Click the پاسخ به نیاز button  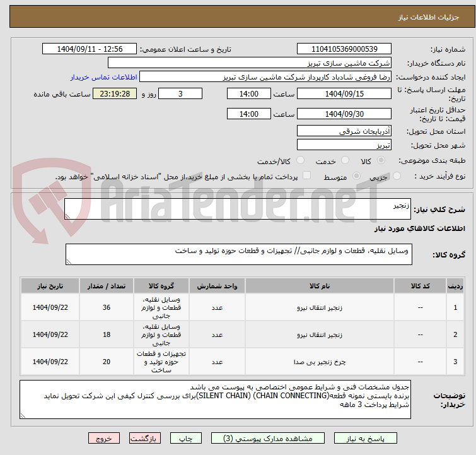click(366, 439)
